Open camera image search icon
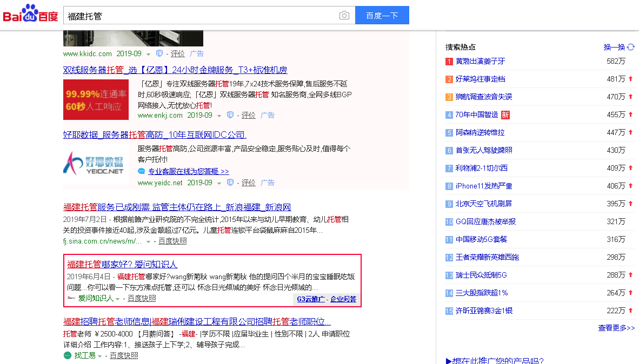Screen dimensions: 639x364 click(x=344, y=16)
